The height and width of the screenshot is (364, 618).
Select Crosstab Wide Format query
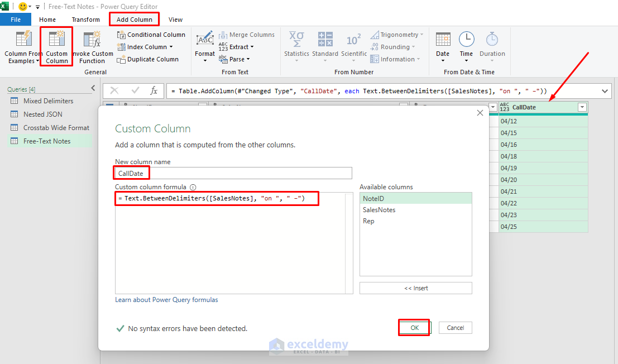(x=56, y=128)
